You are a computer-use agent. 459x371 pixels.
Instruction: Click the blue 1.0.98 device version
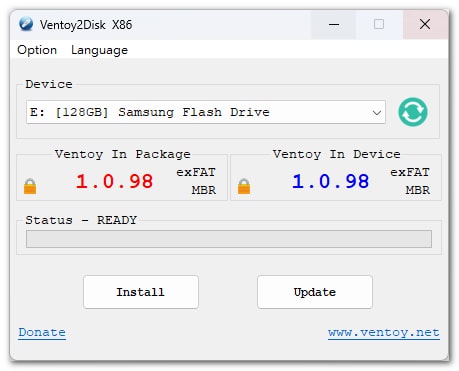(x=330, y=181)
